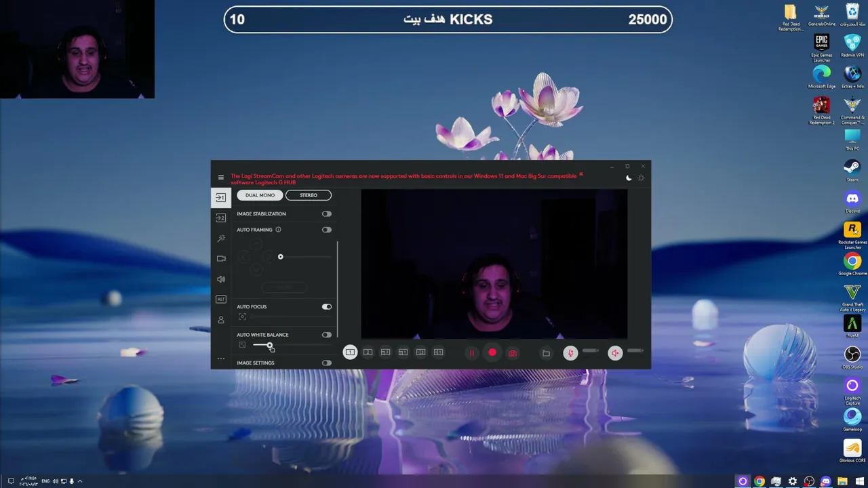The height and width of the screenshot is (488, 868).
Task: Open the Steam desktop shortcut
Action: 852,170
